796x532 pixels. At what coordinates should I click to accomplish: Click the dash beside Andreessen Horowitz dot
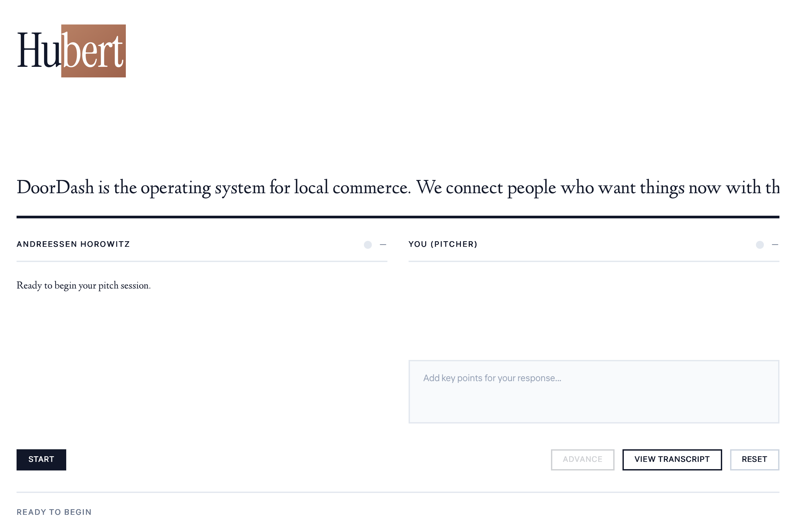click(x=383, y=244)
